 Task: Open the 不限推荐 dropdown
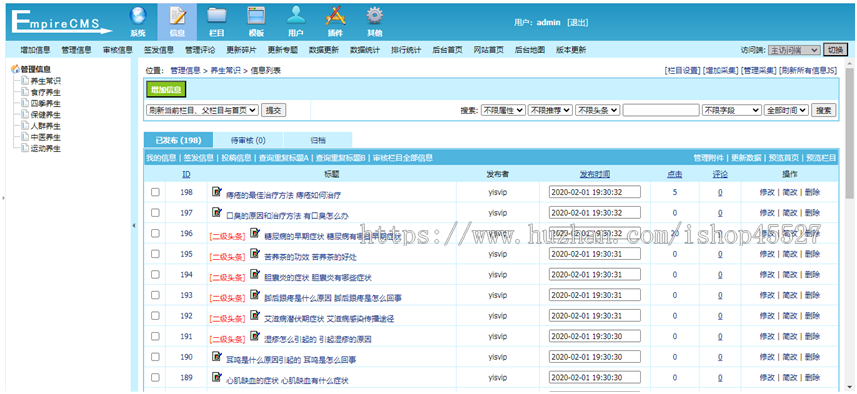550,110
